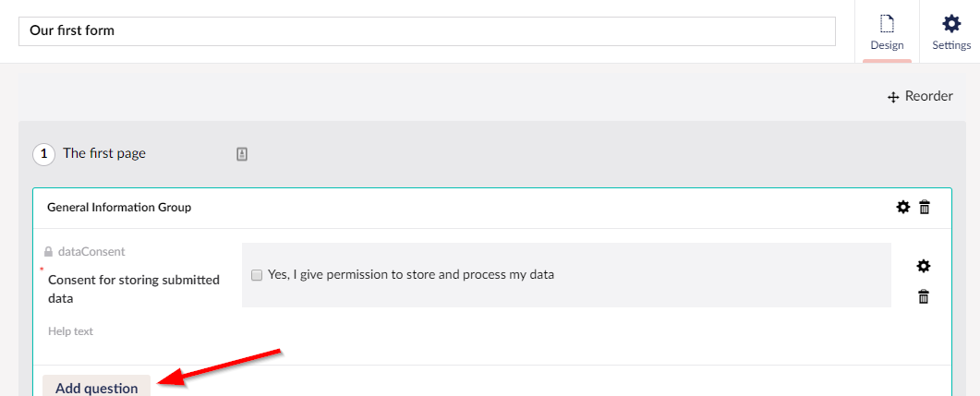980x396 pixels.
Task: Tick the permission to store data checkbox
Action: pos(257,275)
